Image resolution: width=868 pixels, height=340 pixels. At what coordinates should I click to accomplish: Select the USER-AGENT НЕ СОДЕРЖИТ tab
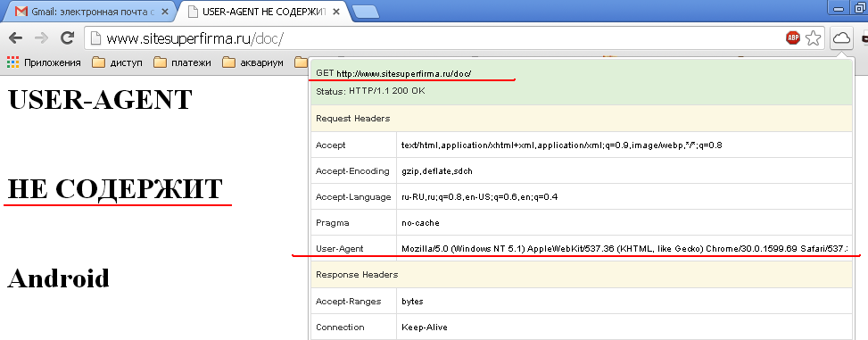[263, 11]
